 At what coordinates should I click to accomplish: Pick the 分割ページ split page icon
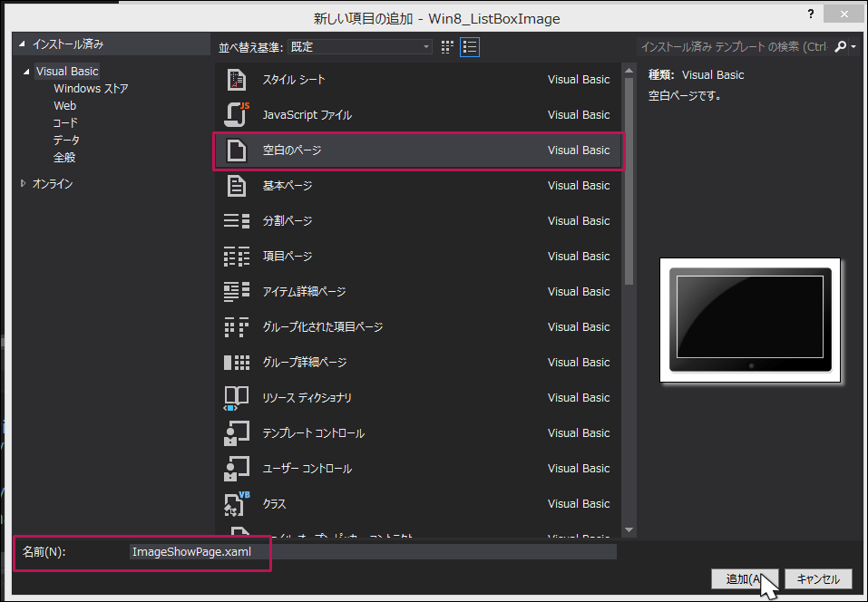[237, 221]
